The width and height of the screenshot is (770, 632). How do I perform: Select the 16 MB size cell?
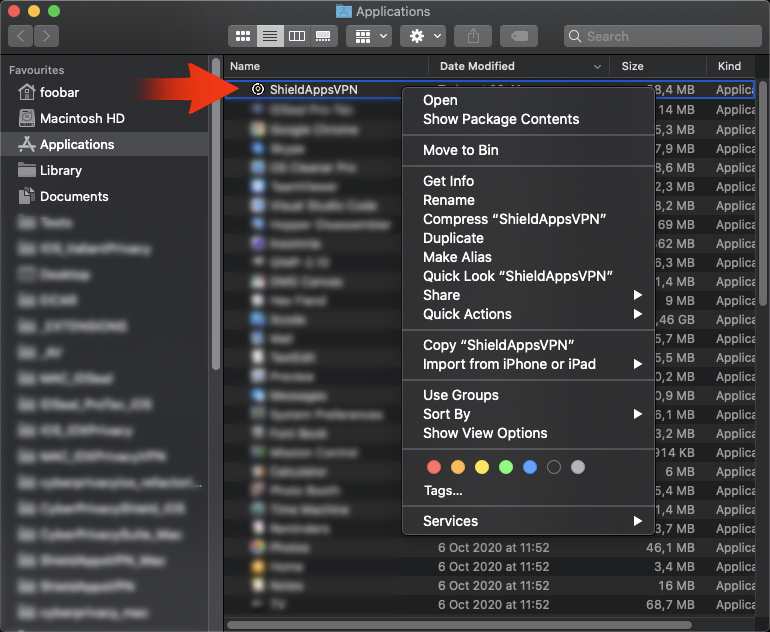676,586
